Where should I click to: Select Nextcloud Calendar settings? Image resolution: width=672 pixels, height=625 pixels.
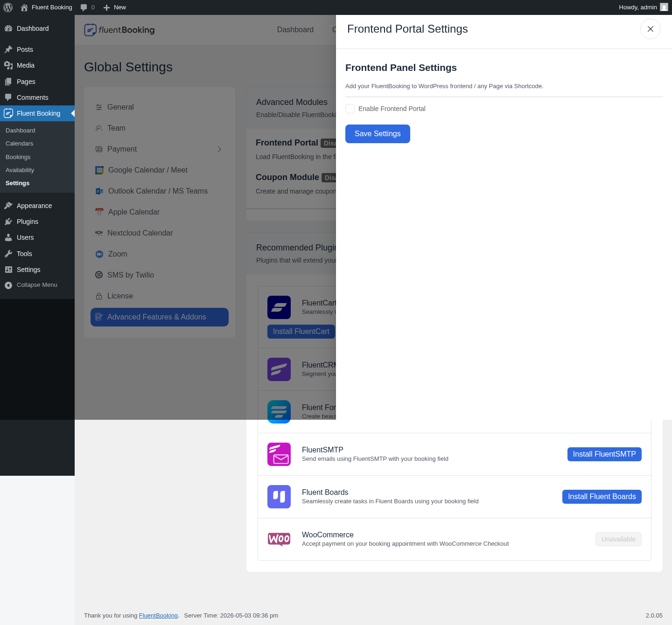[x=160, y=233]
